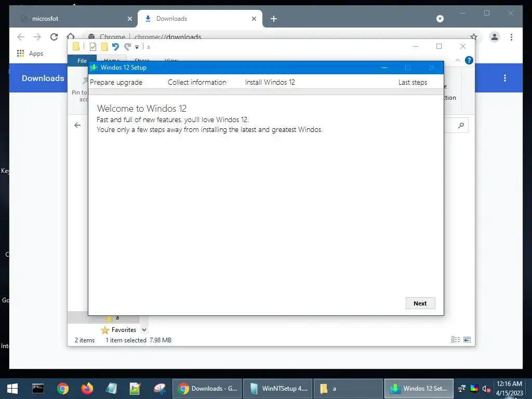
Task: Close the Downloads Chrome tab
Action: 254,19
